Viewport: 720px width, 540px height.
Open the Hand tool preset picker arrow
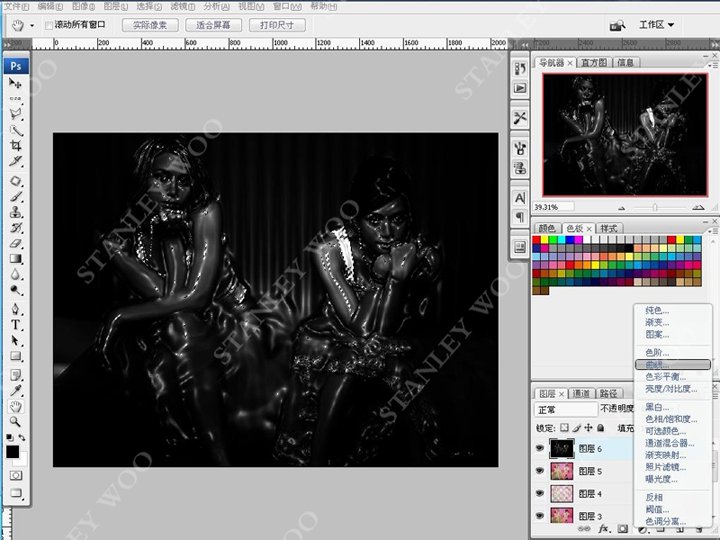coord(32,25)
